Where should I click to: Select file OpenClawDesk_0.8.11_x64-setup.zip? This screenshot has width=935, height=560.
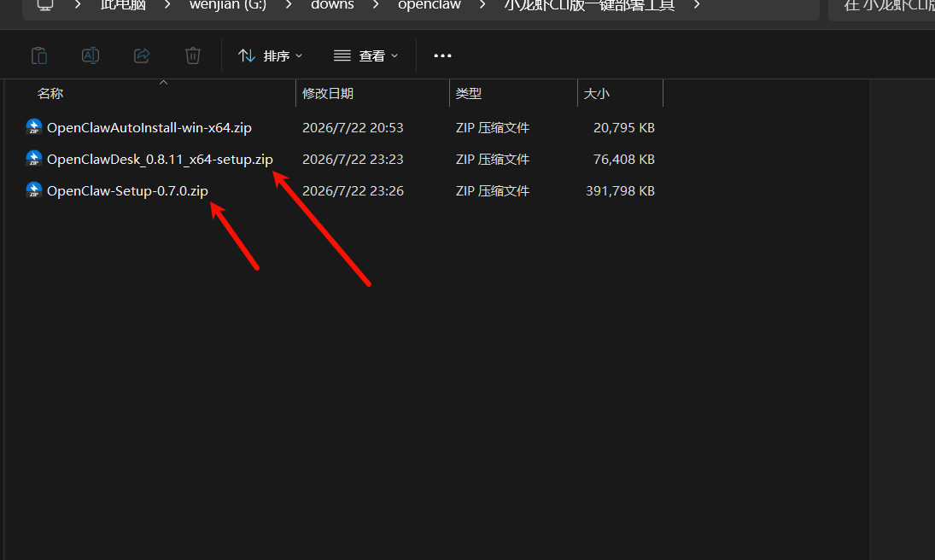pyautogui.click(x=160, y=160)
